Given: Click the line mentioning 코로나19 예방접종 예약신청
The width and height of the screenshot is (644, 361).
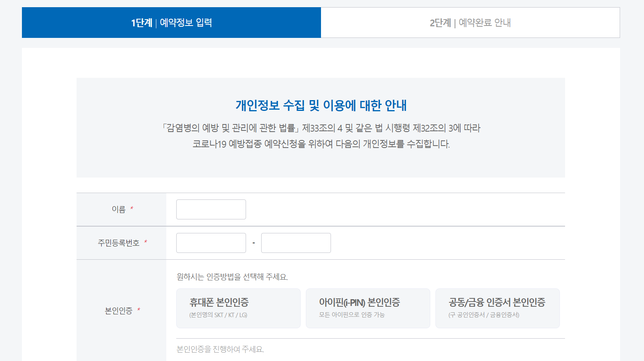Looking at the screenshot, I should coord(321,144).
